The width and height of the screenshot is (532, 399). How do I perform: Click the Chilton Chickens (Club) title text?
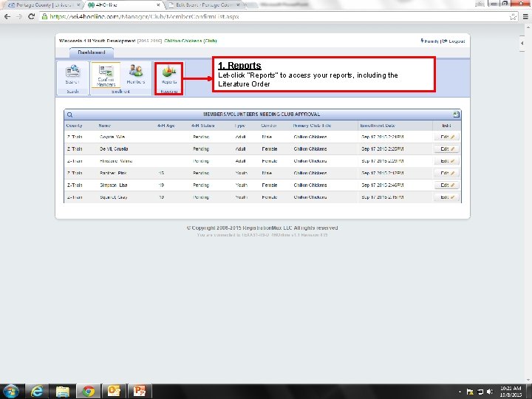(x=191, y=41)
